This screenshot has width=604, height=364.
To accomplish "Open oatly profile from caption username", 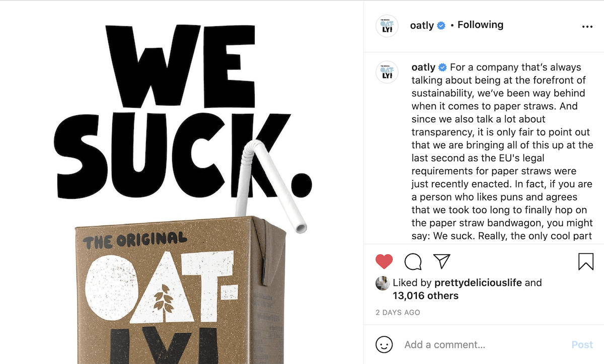I will pos(423,67).
